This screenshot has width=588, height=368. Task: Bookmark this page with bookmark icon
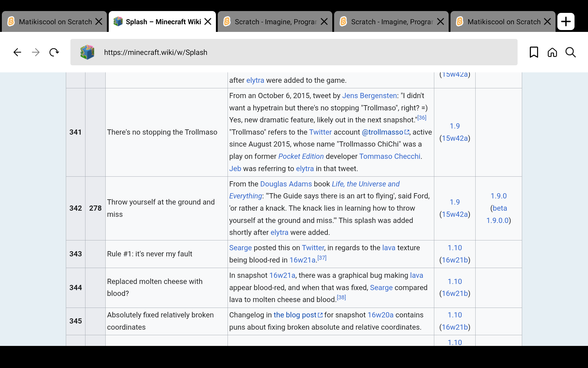pos(534,52)
